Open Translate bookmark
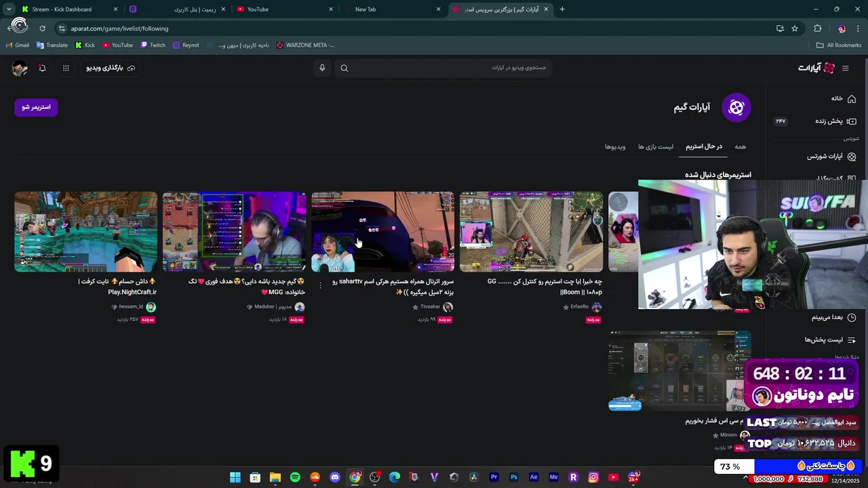 tap(52, 45)
